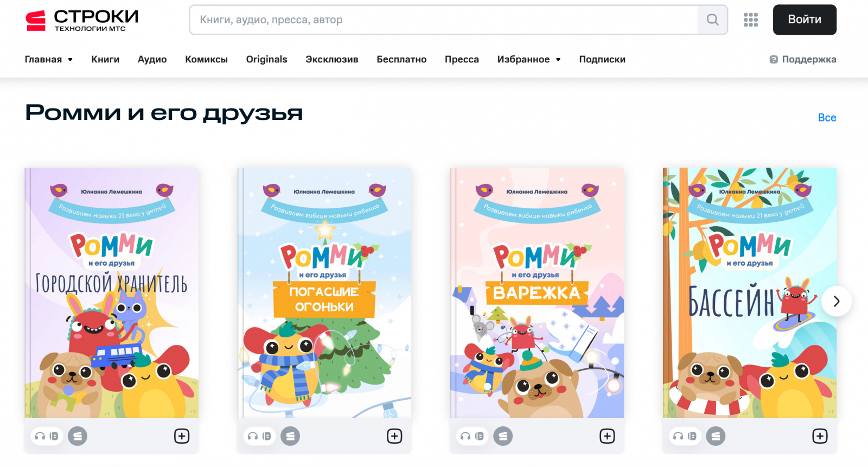The image size is (868, 467).
Task: Add Варежка book with plus icon
Action: (x=607, y=436)
